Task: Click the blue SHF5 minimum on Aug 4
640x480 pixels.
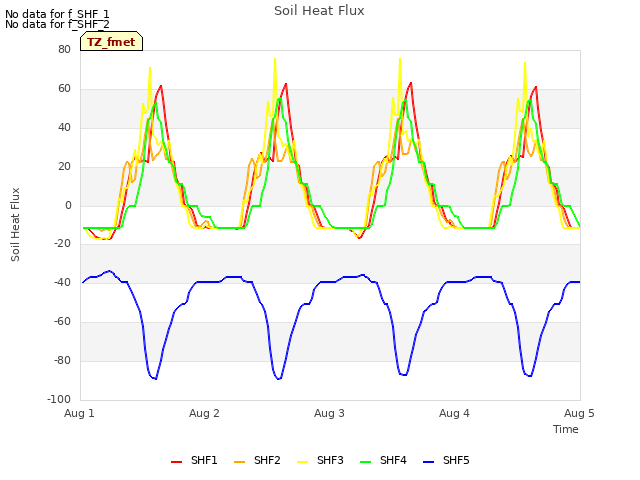Action: pos(530,376)
